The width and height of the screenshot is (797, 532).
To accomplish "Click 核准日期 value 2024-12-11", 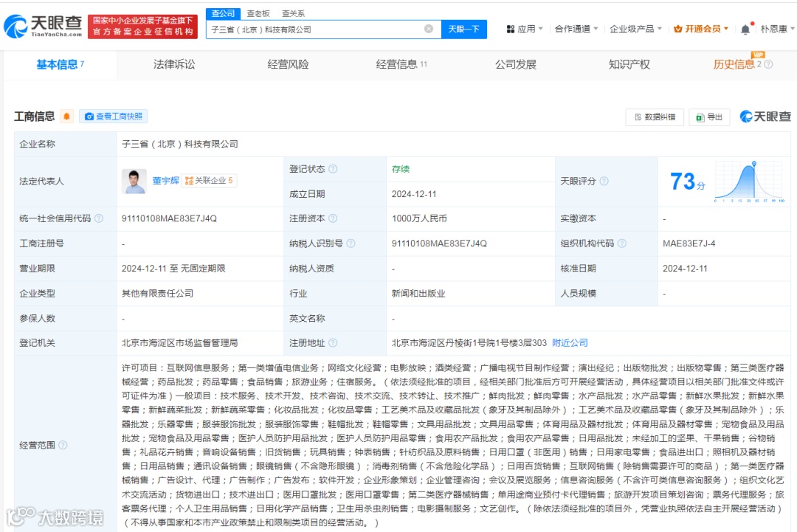I will [x=685, y=269].
